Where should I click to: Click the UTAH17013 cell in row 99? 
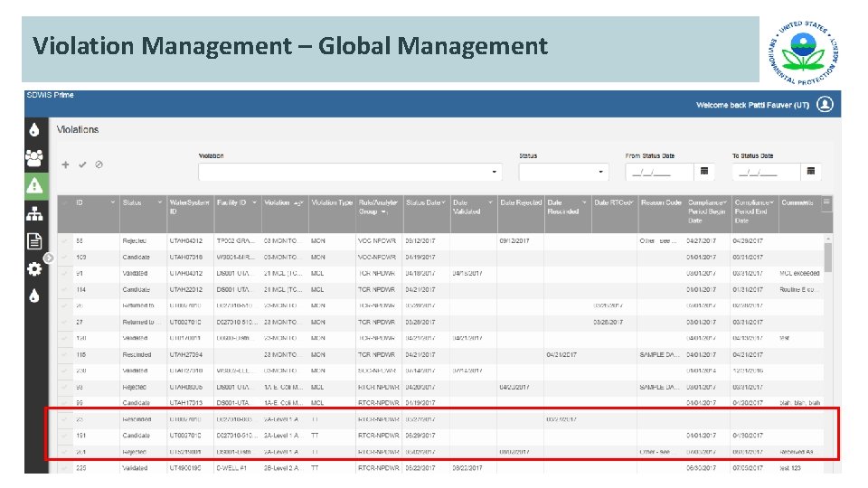[186, 403]
